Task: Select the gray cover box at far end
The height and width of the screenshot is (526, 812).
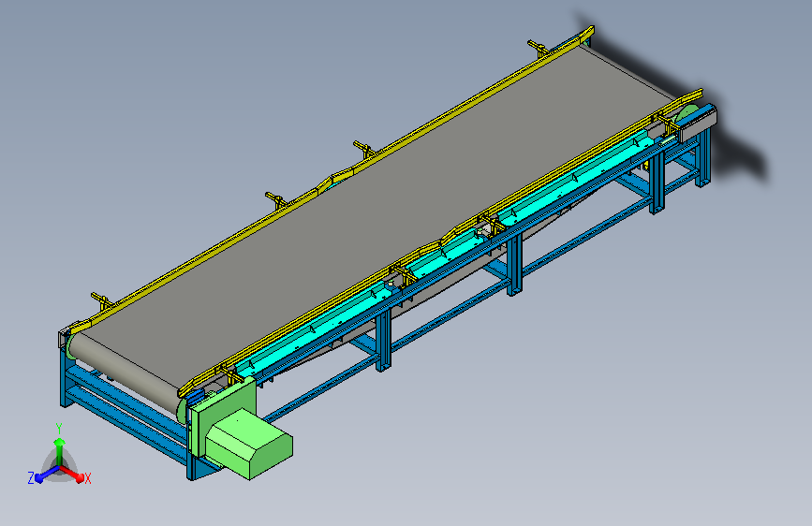Action: 698,123
